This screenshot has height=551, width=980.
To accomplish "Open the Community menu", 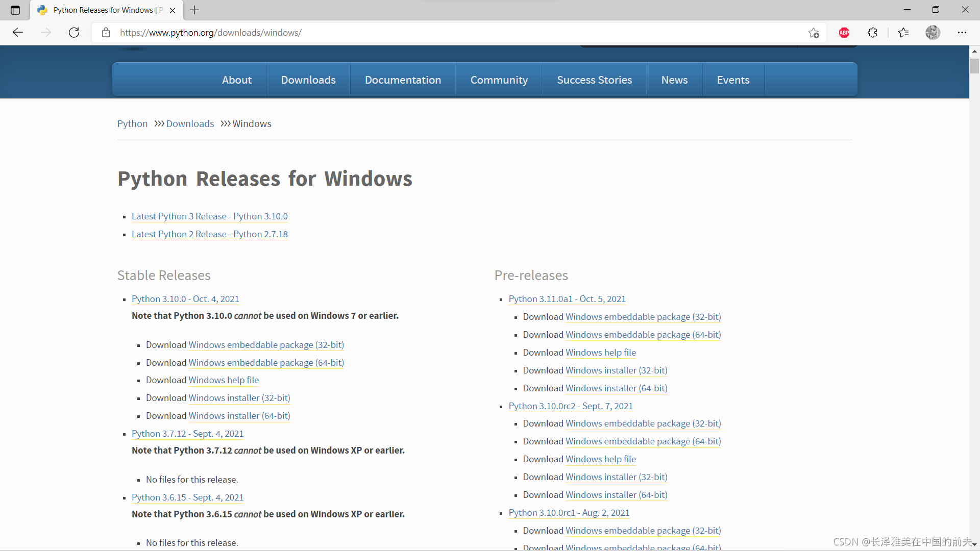I will click(x=499, y=80).
